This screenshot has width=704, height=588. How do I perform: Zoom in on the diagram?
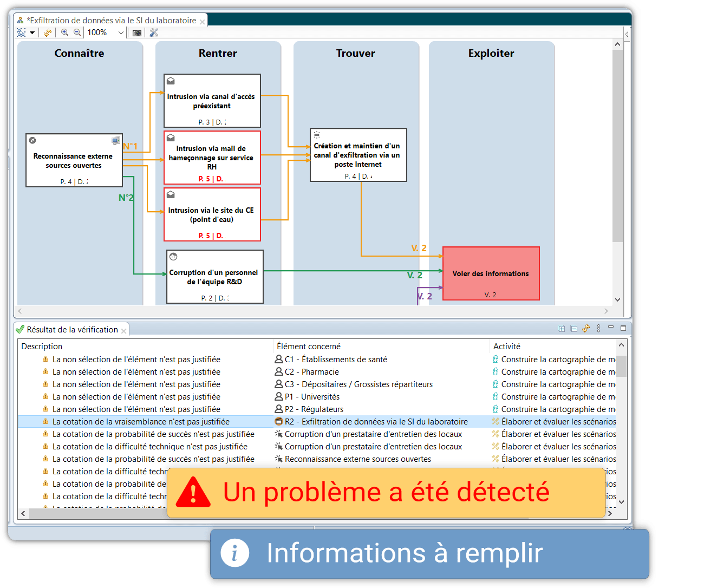click(x=65, y=32)
